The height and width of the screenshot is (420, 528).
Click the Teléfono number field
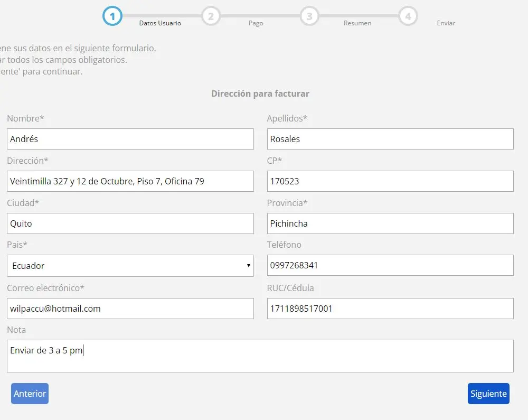390,265
